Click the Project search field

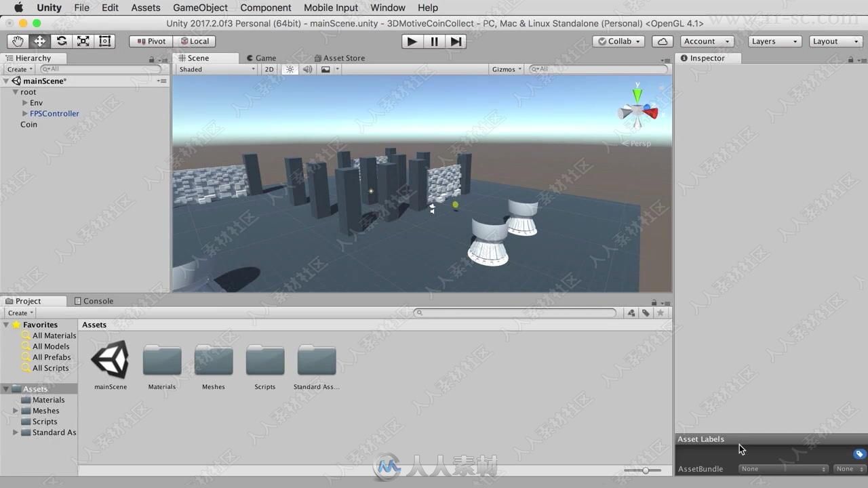515,312
